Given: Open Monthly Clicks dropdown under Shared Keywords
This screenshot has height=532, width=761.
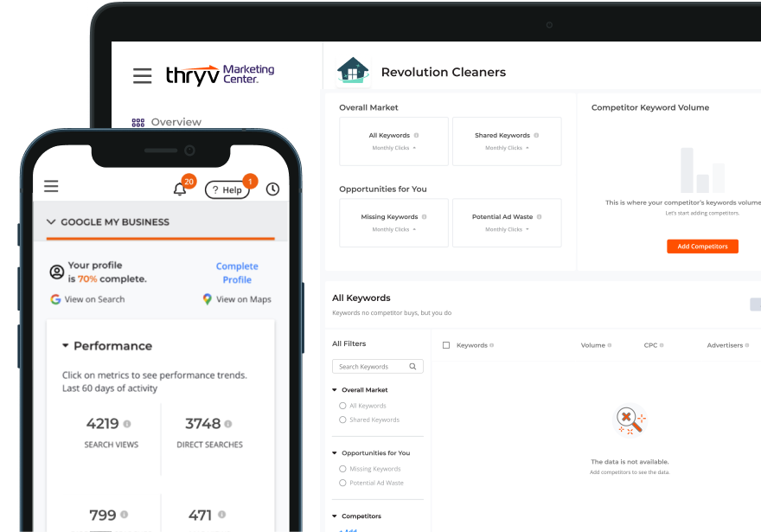Looking at the screenshot, I should click(x=507, y=148).
